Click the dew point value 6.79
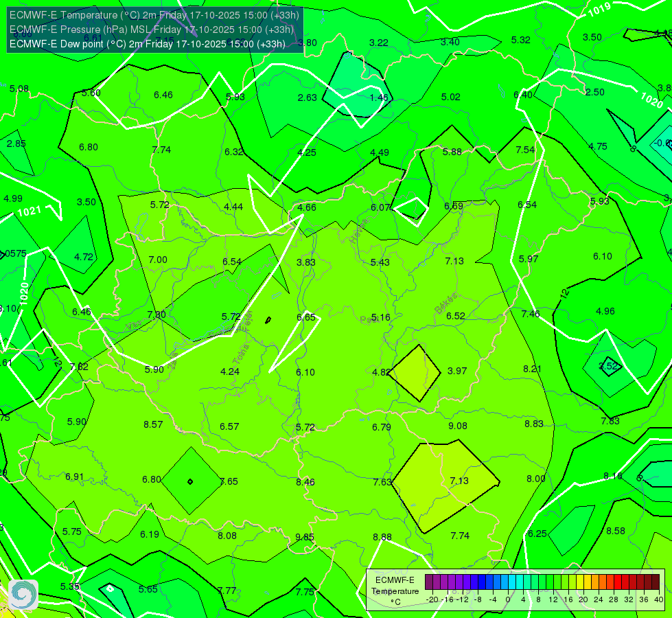This screenshot has height=618, width=672. click(382, 427)
